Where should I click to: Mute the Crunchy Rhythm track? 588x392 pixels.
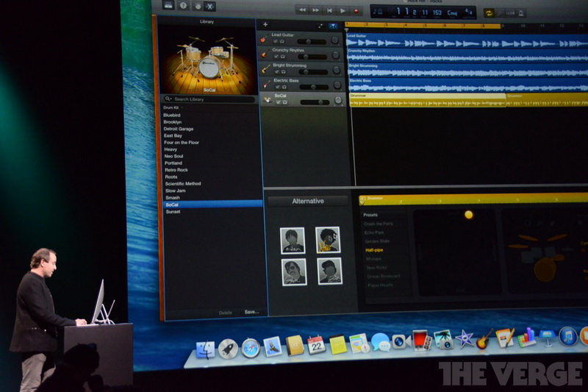[276, 57]
